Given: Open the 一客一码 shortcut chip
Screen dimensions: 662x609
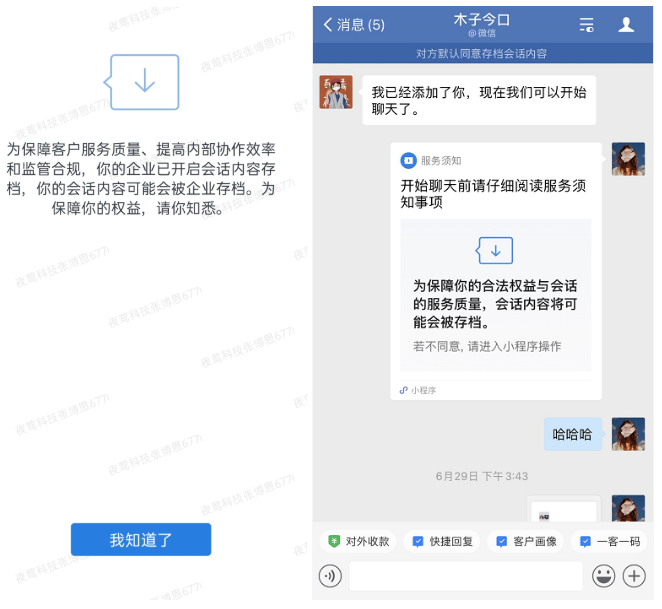Looking at the screenshot, I should coord(609,541).
